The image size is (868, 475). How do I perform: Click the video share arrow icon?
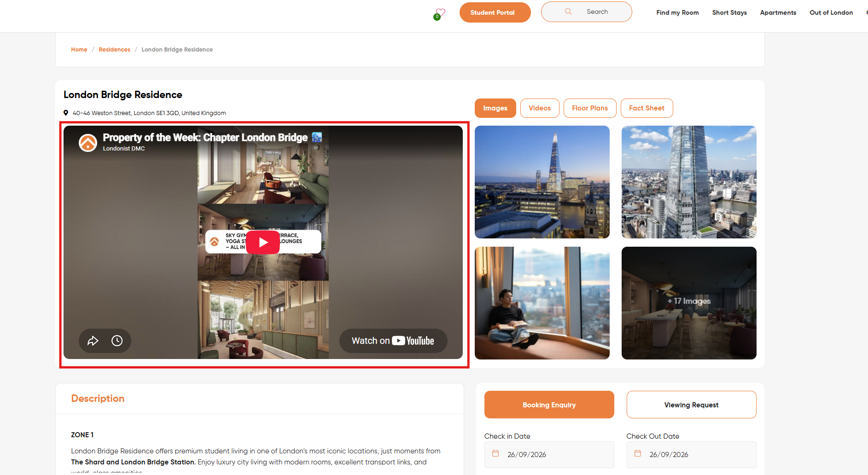coord(93,341)
